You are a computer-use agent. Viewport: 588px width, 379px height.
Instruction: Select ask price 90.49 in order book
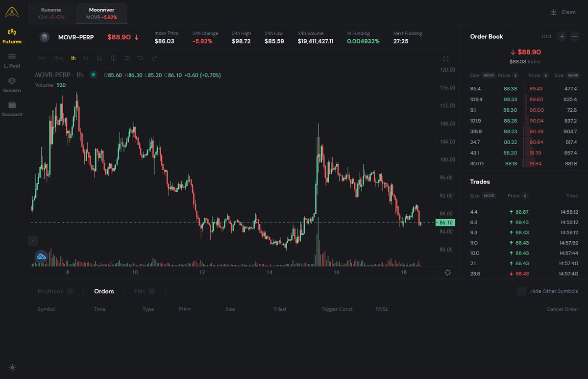(x=537, y=131)
